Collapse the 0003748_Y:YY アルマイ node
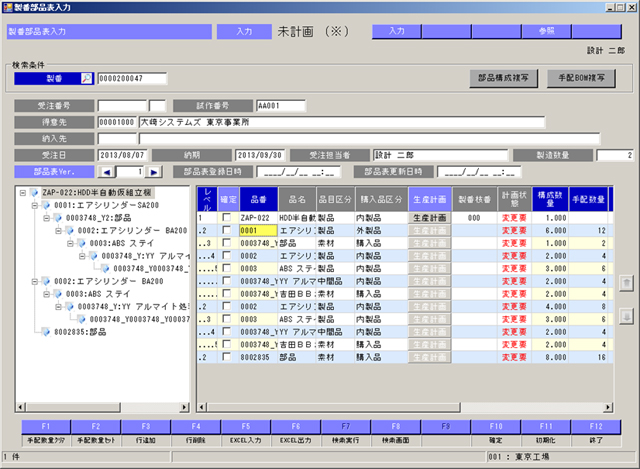This screenshot has height=469, width=640. click(82, 256)
